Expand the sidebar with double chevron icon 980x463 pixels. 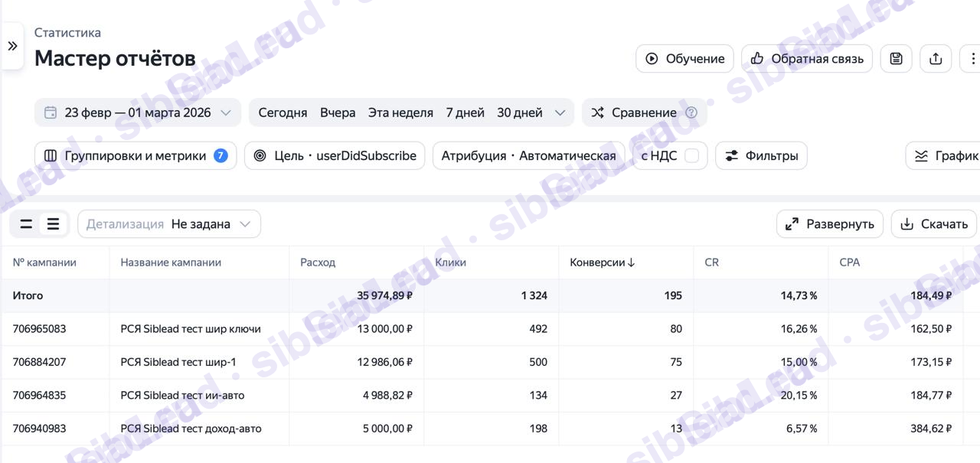[x=12, y=46]
